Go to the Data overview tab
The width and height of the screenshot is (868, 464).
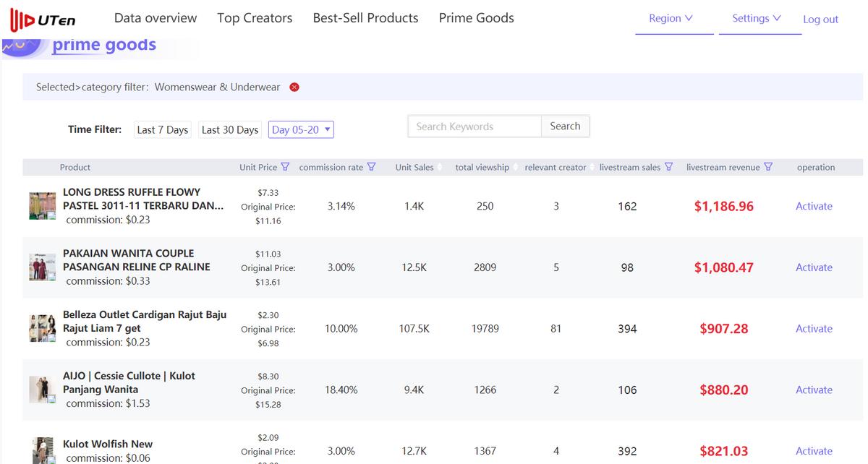pyautogui.click(x=156, y=18)
